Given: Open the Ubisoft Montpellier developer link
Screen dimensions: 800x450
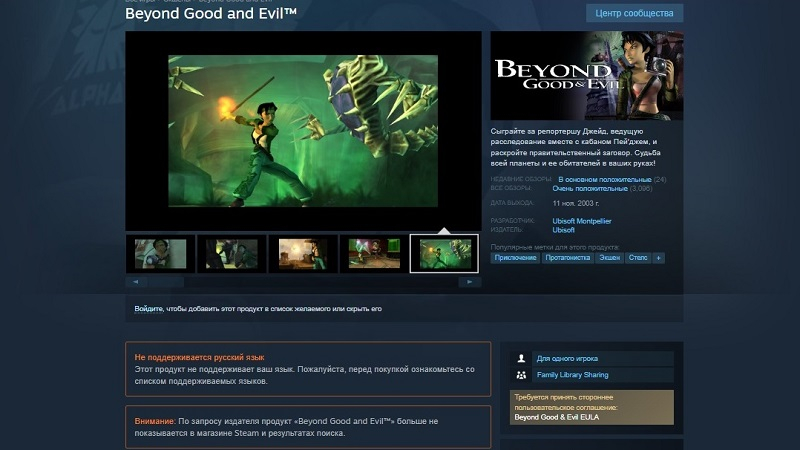Looking at the screenshot, I should point(582,221).
